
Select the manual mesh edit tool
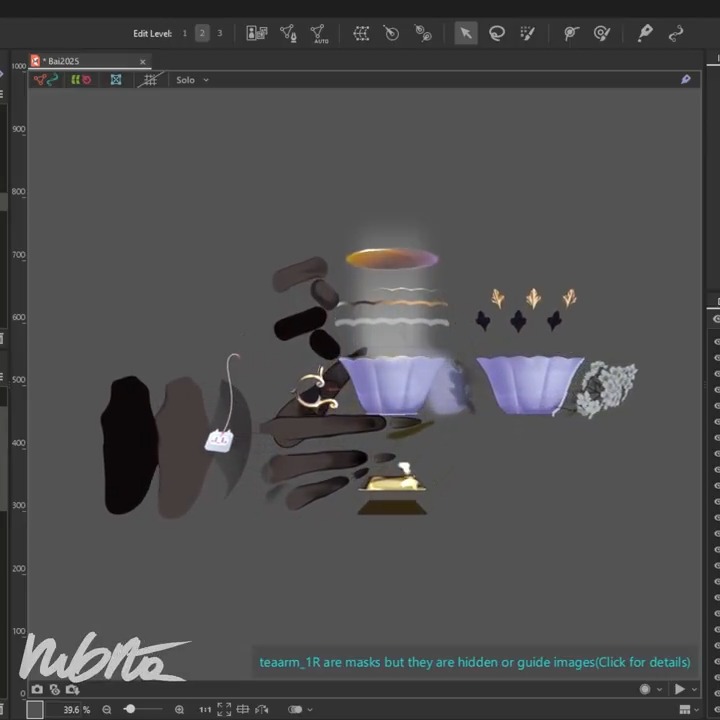tap(288, 33)
